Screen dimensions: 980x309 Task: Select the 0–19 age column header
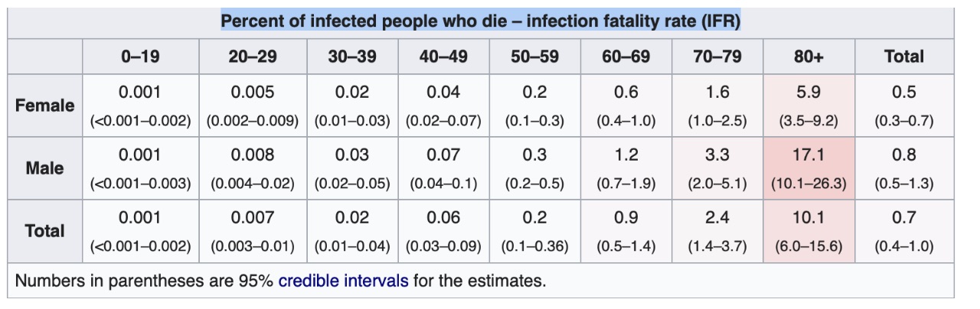click(140, 57)
